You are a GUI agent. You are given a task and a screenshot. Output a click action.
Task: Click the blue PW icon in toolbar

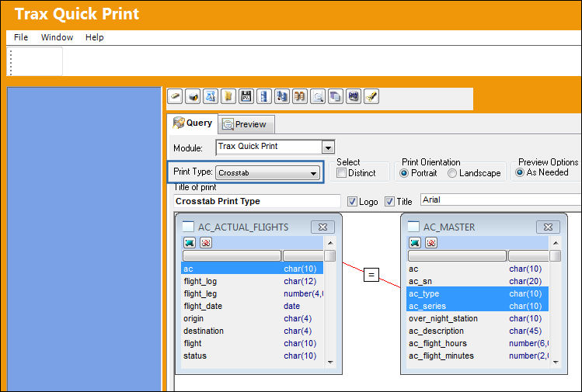pos(354,96)
